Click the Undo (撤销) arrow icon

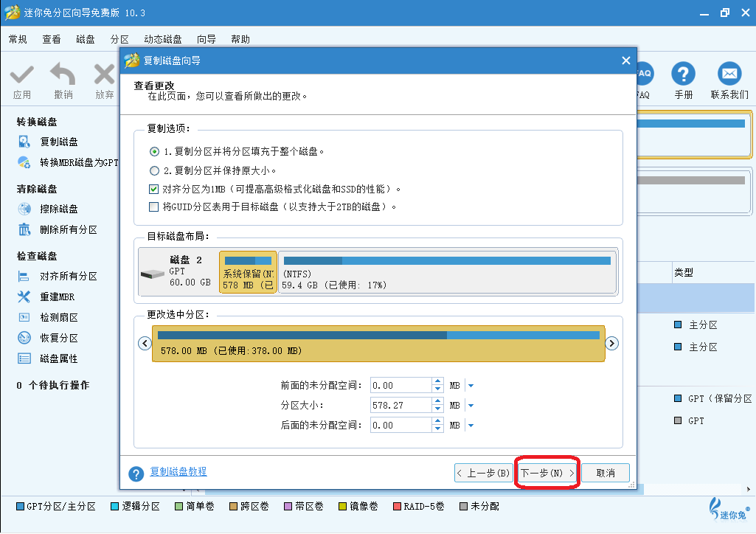tap(63, 74)
